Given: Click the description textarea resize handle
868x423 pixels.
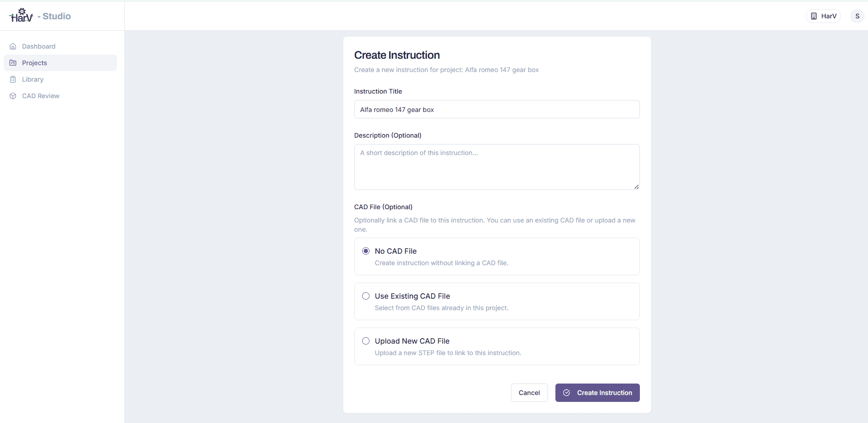Looking at the screenshot, I should coord(636,187).
